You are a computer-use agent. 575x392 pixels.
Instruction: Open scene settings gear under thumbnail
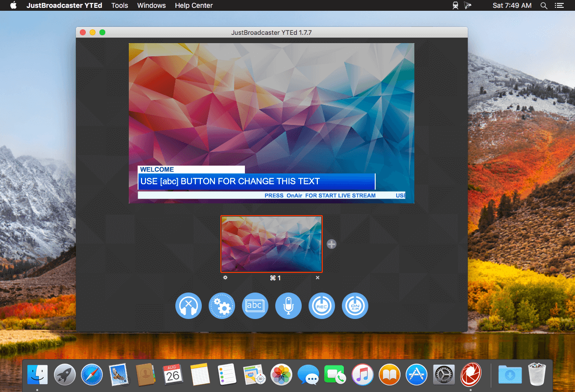click(225, 278)
